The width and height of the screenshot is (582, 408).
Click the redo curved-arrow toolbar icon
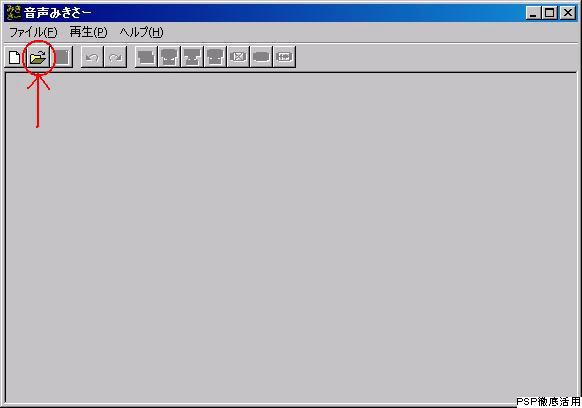click(x=115, y=57)
